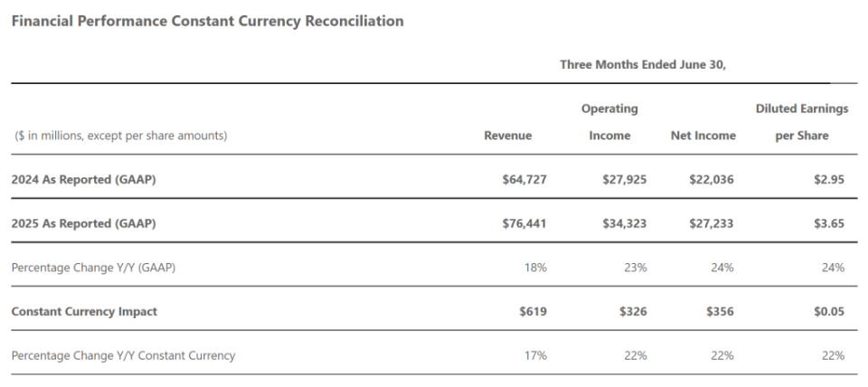The height and width of the screenshot is (387, 868).
Task: Click the Three Months Ended June 30 header
Action: pyautogui.click(x=643, y=64)
